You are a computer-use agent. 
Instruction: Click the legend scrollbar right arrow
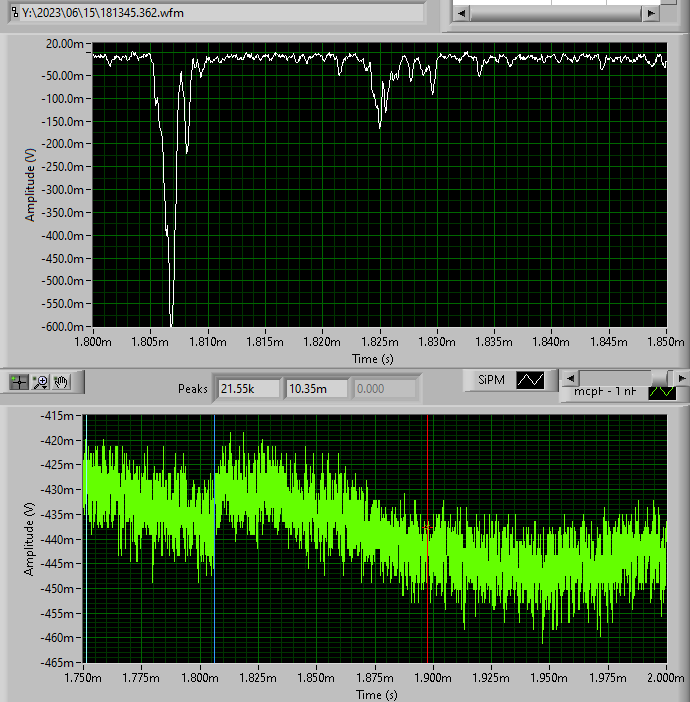tap(681, 378)
